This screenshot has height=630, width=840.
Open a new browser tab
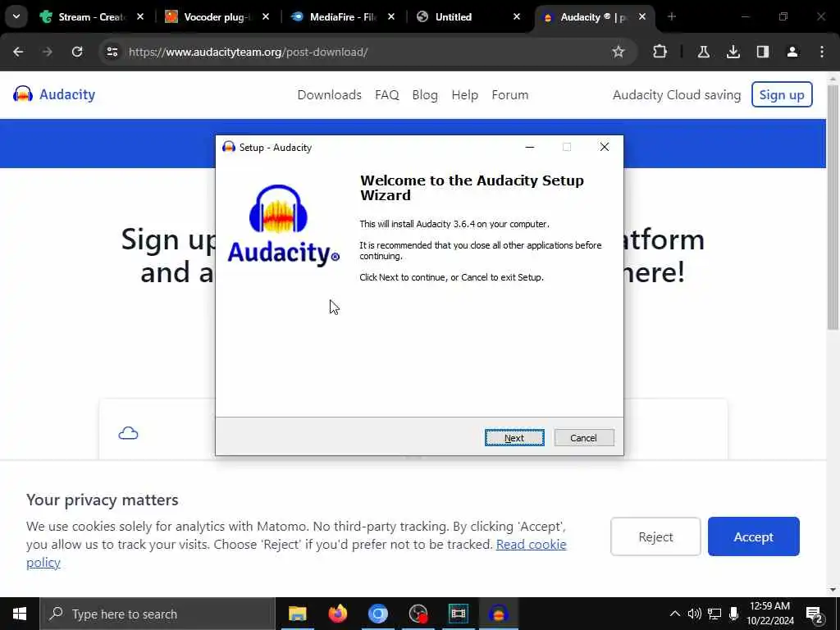click(x=672, y=16)
